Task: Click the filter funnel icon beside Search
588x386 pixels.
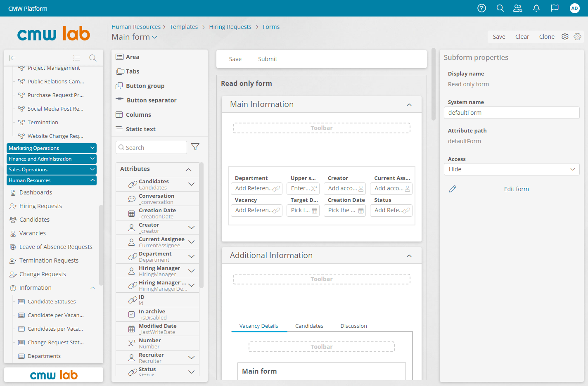Action: coord(195,147)
